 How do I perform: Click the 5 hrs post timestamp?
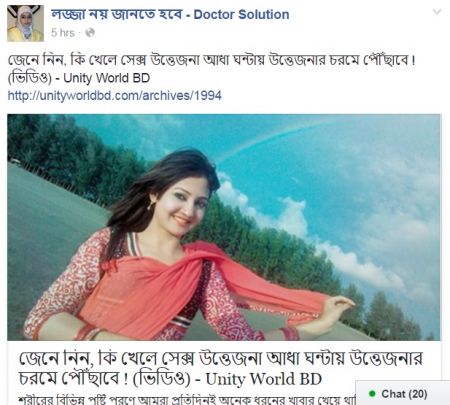coord(63,33)
